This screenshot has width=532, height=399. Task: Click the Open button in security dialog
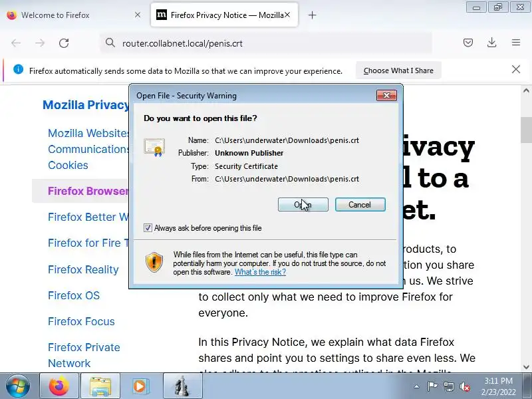303,205
